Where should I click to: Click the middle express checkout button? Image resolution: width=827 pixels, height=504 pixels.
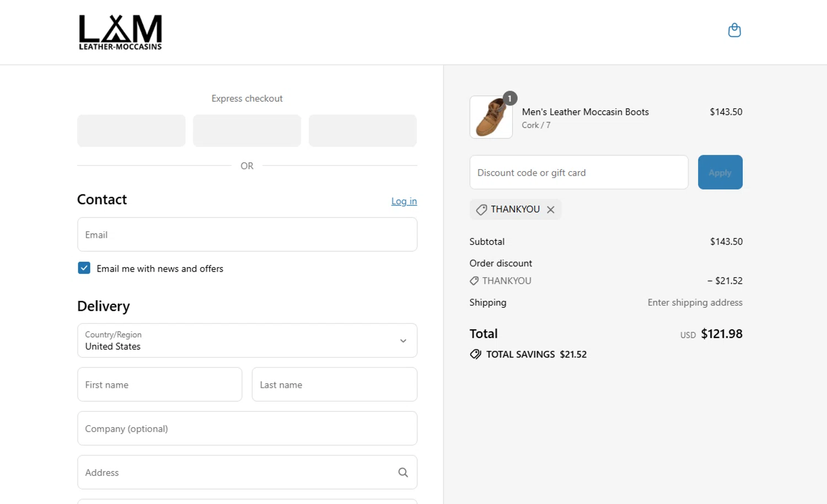point(247,131)
